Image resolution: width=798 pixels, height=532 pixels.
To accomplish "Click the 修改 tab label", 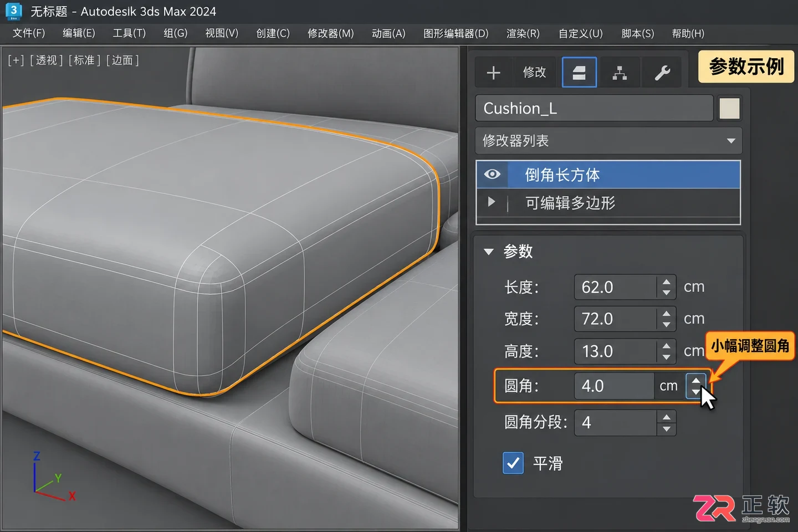I will [x=534, y=72].
